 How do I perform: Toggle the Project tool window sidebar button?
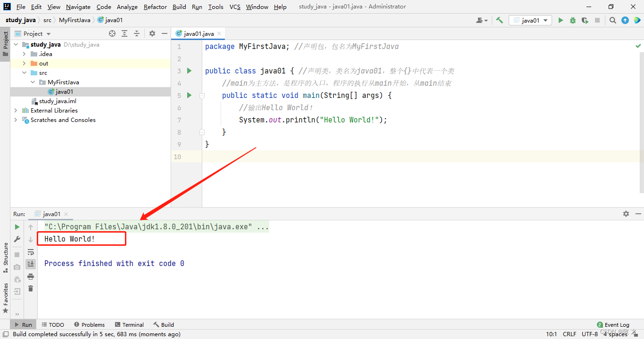[x=5, y=44]
